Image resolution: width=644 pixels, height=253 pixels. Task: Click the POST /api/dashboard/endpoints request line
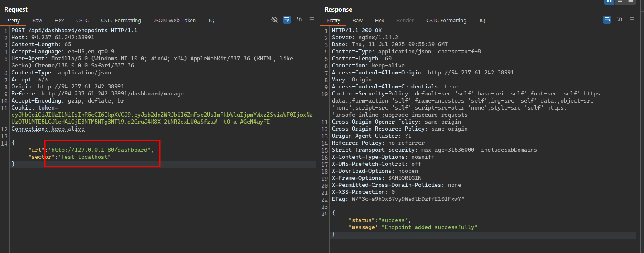(74, 30)
